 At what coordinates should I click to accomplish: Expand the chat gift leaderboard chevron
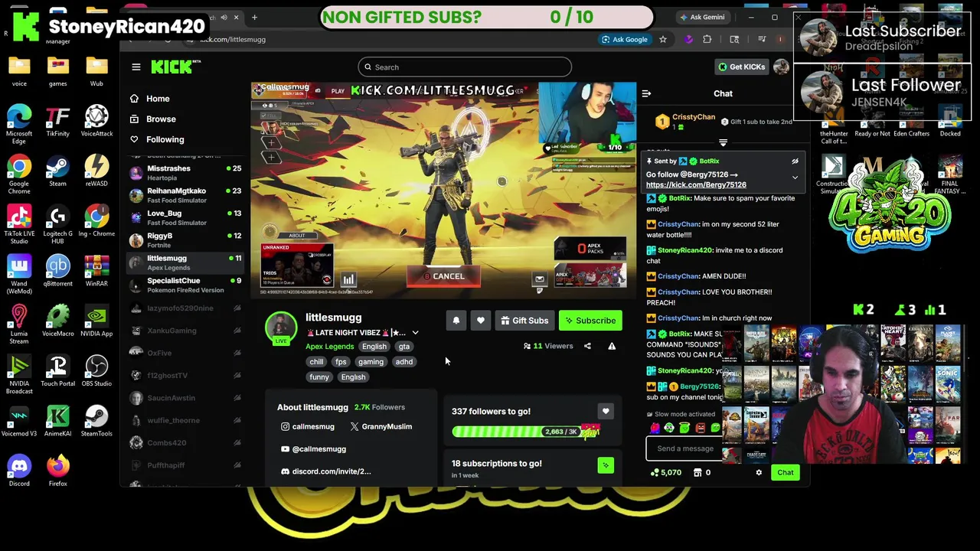[x=723, y=143]
